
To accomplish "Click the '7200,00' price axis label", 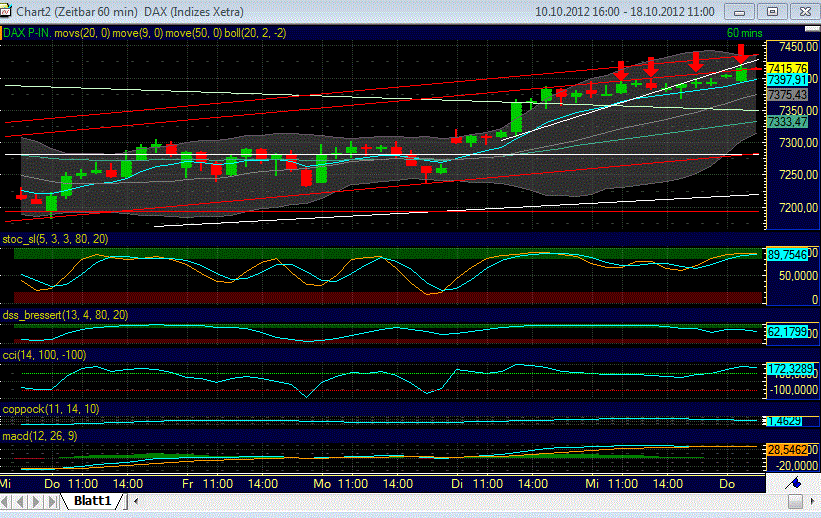I will click(798, 207).
